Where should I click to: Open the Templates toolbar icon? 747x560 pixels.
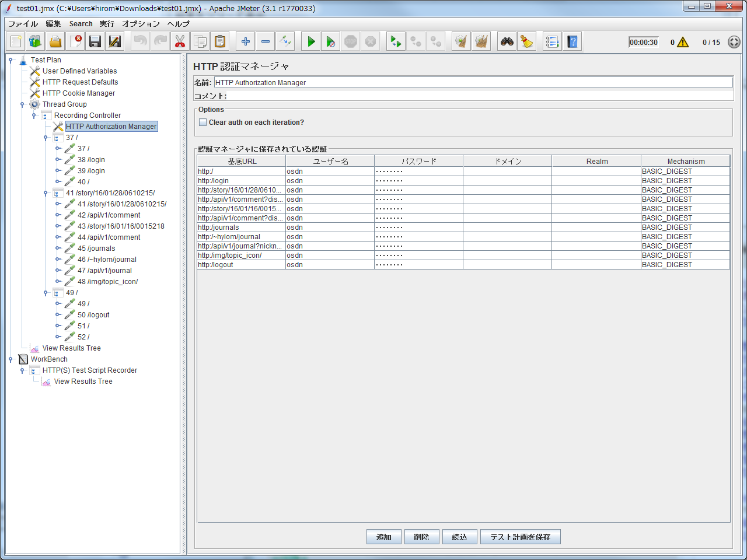[x=36, y=41]
